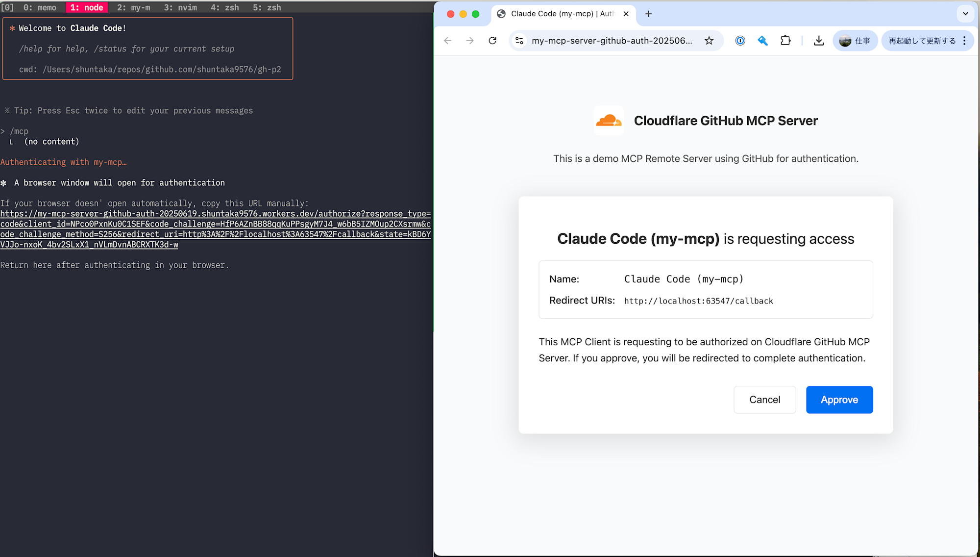Click the tmux session indicator [0]
This screenshot has width=980, height=557.
click(x=7, y=7)
